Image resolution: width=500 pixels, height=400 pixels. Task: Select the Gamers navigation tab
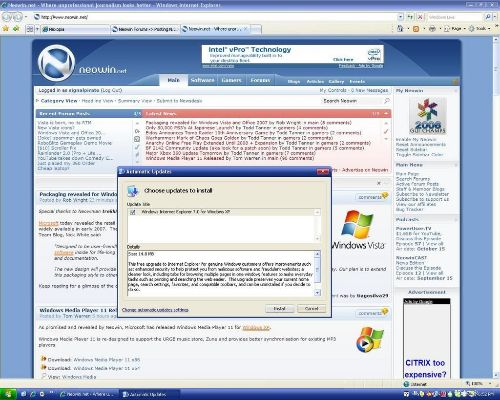tap(231, 80)
